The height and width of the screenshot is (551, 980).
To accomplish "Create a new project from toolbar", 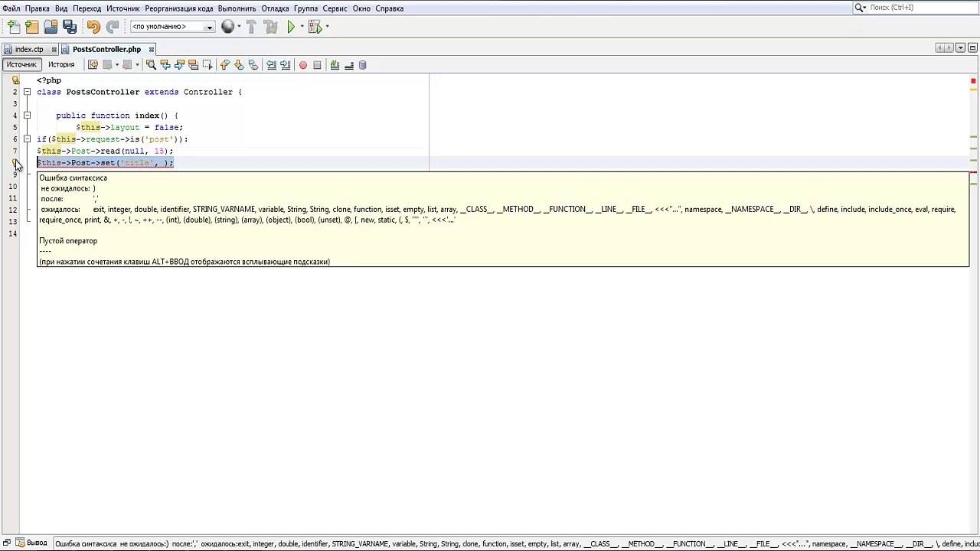I will point(32,27).
